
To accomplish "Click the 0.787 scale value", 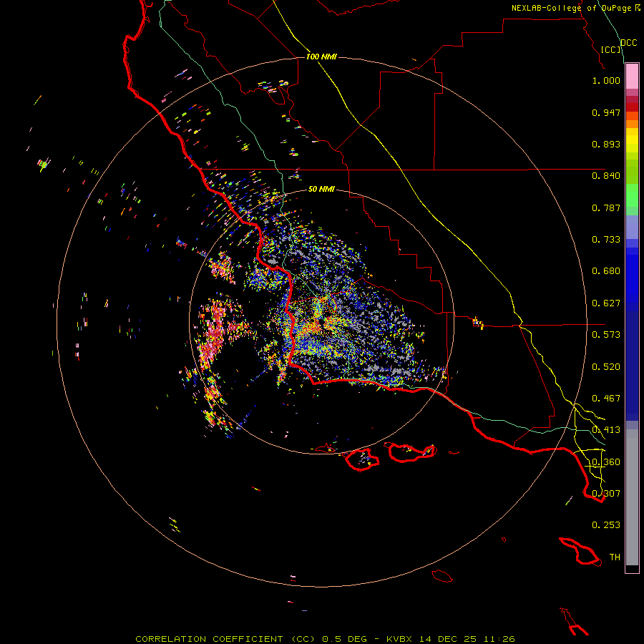I will point(606,208).
